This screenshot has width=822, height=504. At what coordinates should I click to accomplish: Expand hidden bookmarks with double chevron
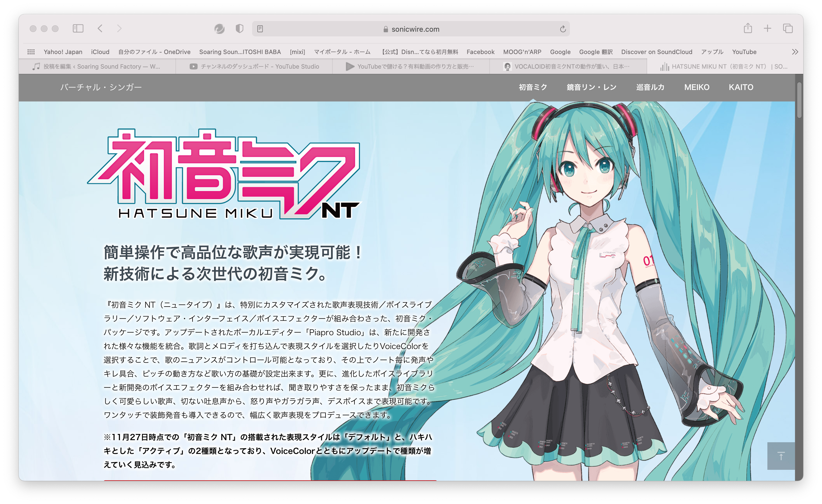[x=795, y=52]
